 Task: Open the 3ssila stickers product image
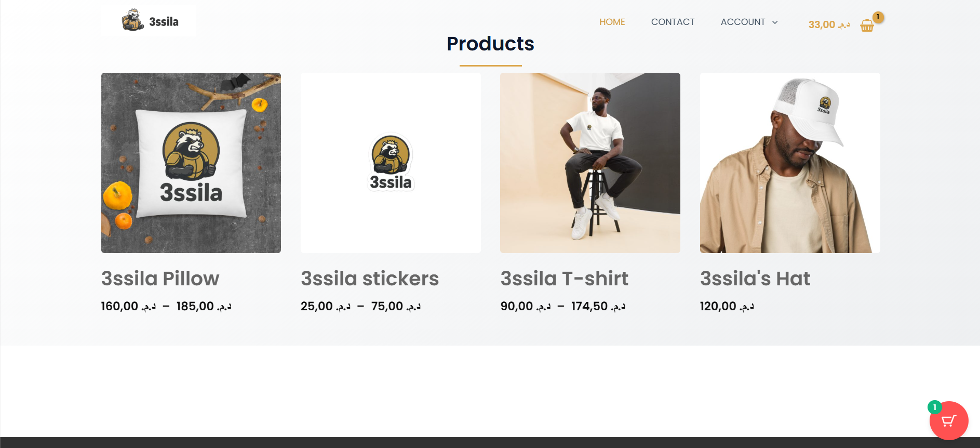click(391, 163)
